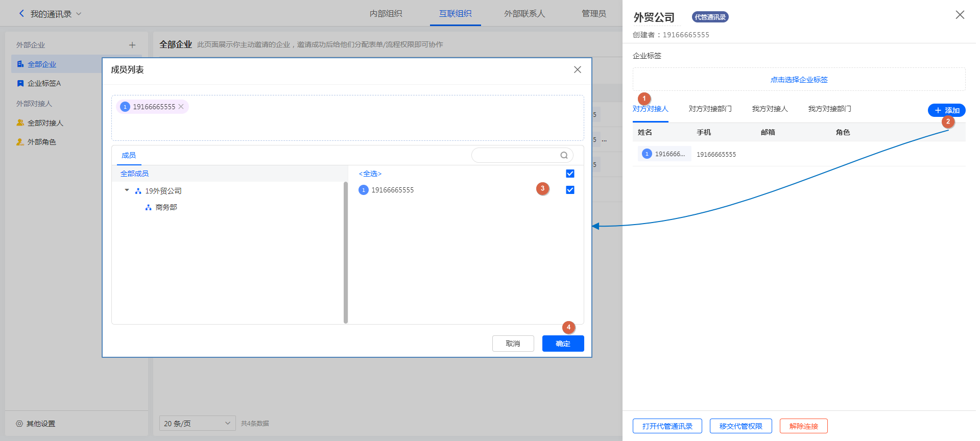Switch to the 对方对接部门 tab
Image resolution: width=980 pixels, height=441 pixels.
710,109
